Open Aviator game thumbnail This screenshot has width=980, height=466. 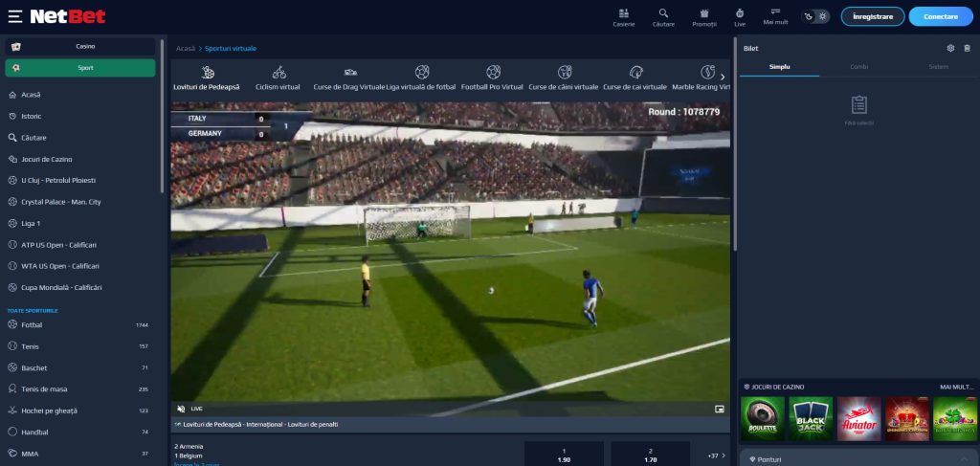[858, 418]
